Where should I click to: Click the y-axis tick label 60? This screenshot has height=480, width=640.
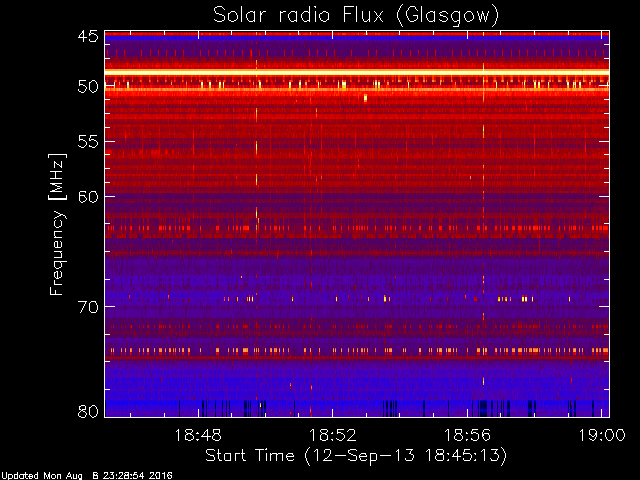88,196
